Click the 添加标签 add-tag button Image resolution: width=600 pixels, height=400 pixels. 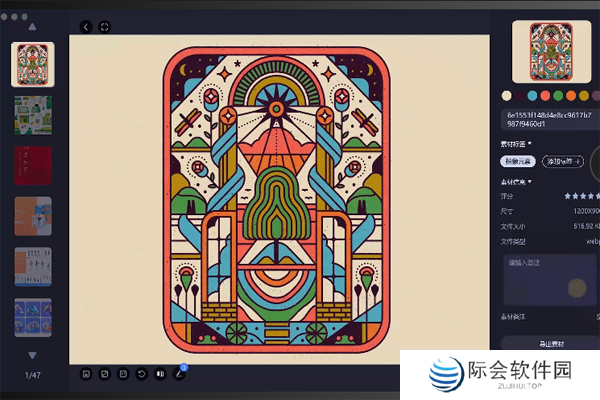tap(563, 161)
